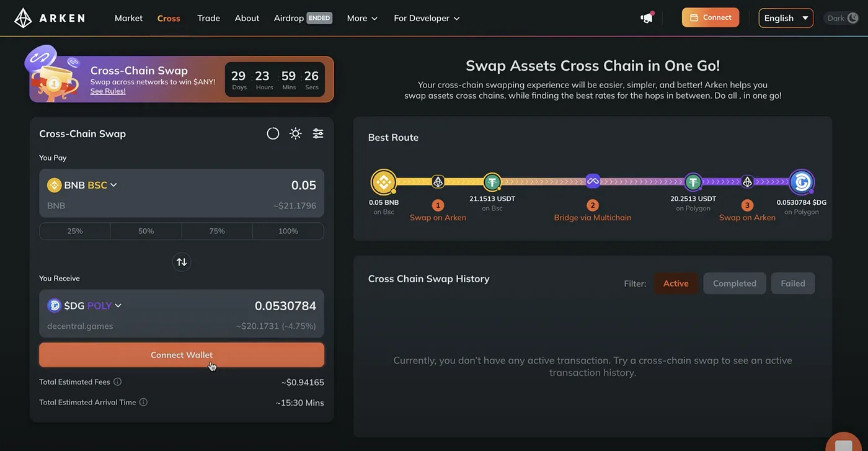Image resolution: width=868 pixels, height=451 pixels.
Task: Open the swap settings sliders icon
Action: pos(318,133)
